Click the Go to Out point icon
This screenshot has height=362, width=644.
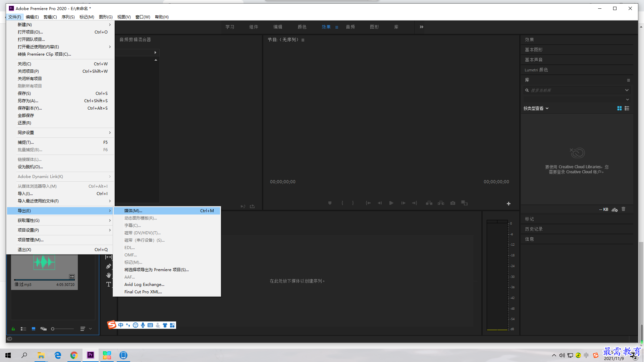(415, 203)
